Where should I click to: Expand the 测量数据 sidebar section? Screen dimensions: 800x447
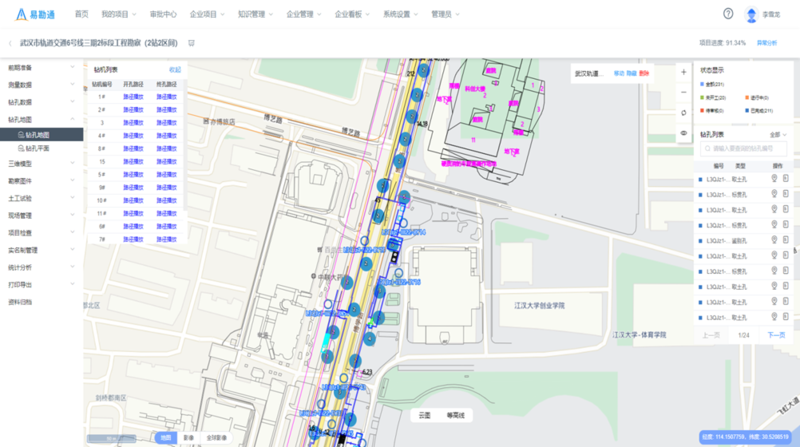click(41, 85)
